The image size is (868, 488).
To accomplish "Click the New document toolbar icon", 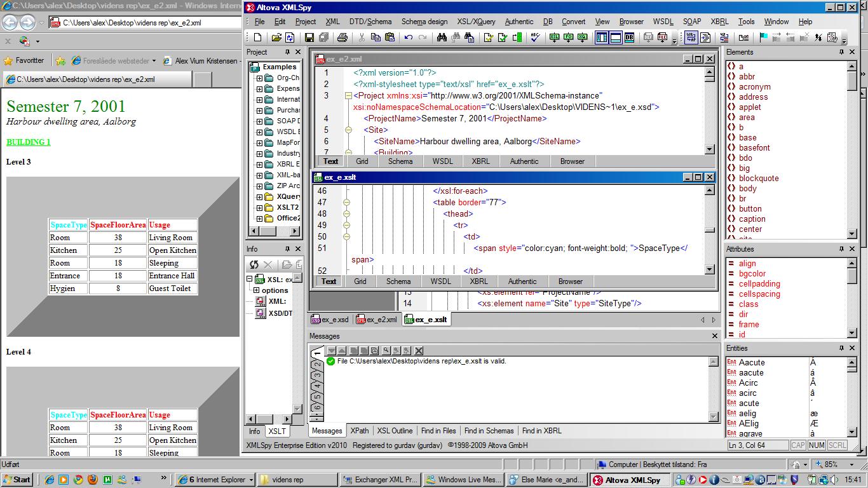I will pyautogui.click(x=257, y=37).
